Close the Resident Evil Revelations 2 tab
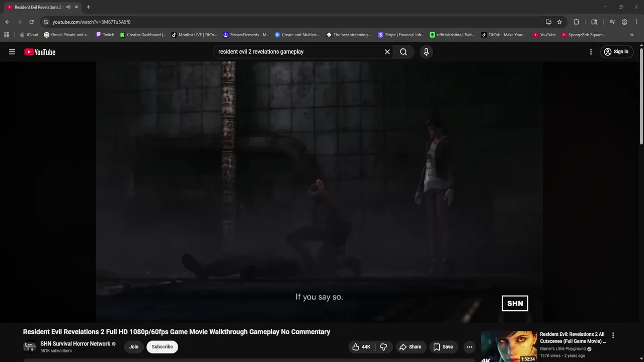 (76, 7)
